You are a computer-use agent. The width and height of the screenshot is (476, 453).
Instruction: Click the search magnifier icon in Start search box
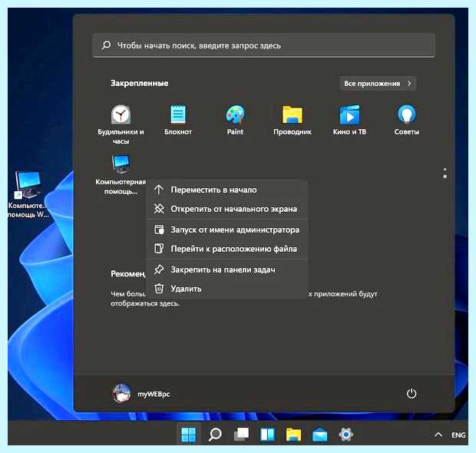coord(106,45)
